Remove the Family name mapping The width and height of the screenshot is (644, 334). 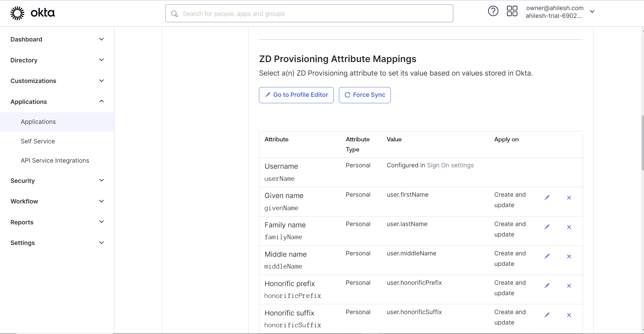tap(569, 227)
